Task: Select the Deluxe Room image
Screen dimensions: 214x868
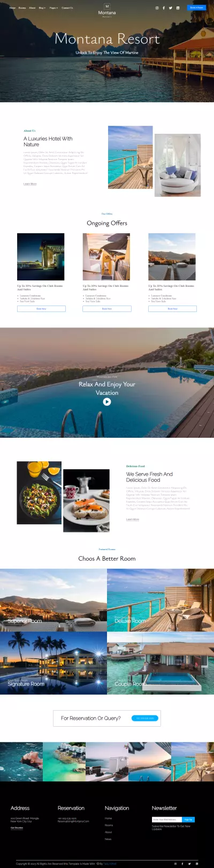Action: (x=160, y=600)
